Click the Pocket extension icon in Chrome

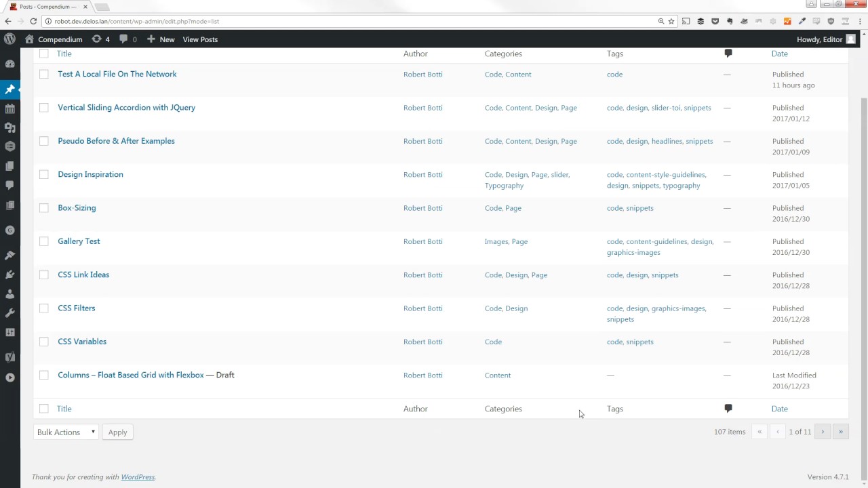coord(715,21)
